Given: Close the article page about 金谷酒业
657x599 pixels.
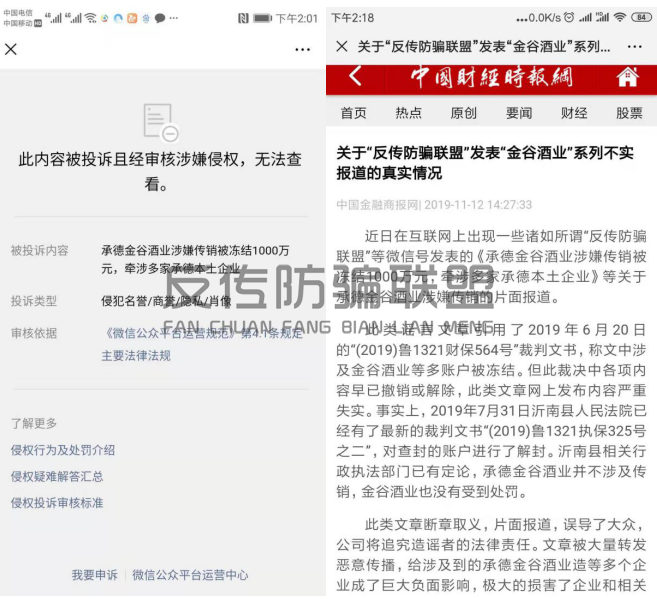Looking at the screenshot, I should pyautogui.click(x=341, y=47).
